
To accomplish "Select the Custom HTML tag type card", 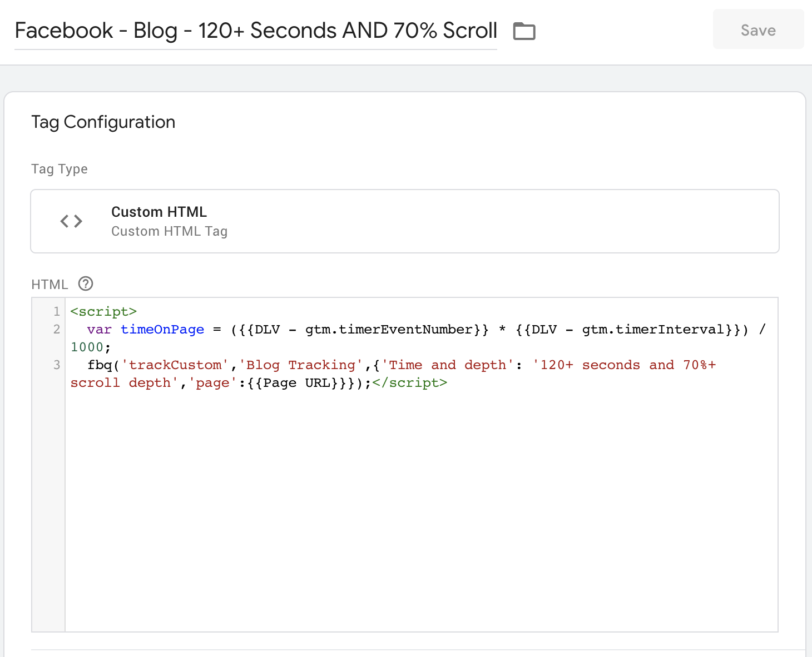I will click(x=405, y=221).
